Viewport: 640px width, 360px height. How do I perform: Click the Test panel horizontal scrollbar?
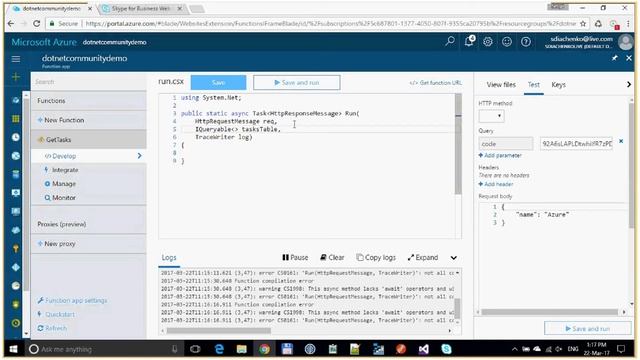tap(549, 312)
